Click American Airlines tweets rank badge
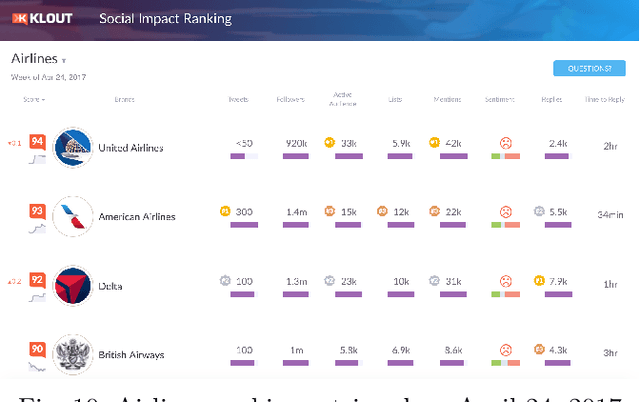 (225, 212)
